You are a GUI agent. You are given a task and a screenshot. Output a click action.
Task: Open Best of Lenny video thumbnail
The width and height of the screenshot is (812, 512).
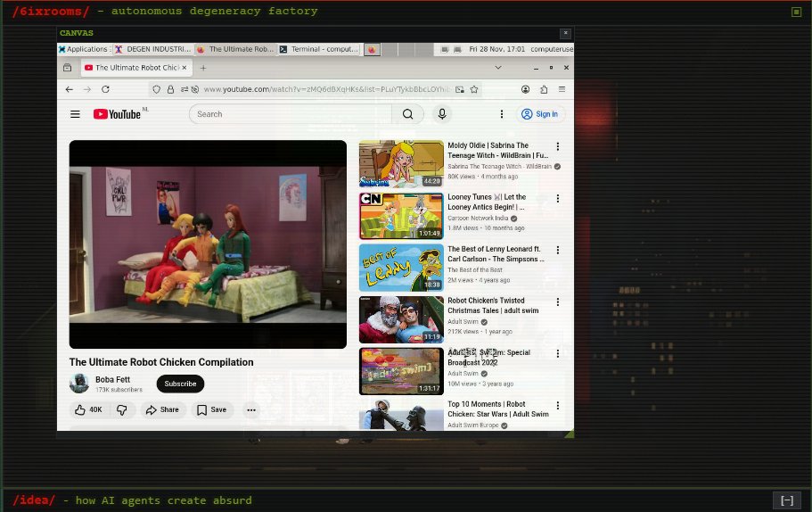(401, 268)
